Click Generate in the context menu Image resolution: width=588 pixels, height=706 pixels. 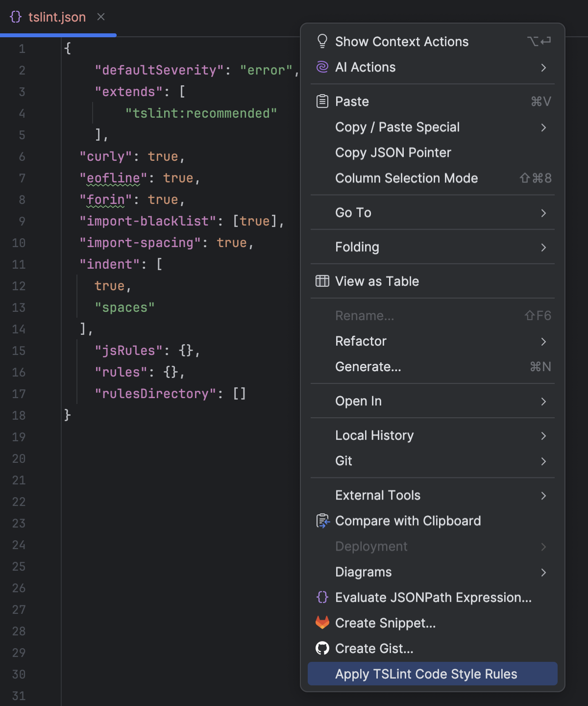click(x=367, y=367)
